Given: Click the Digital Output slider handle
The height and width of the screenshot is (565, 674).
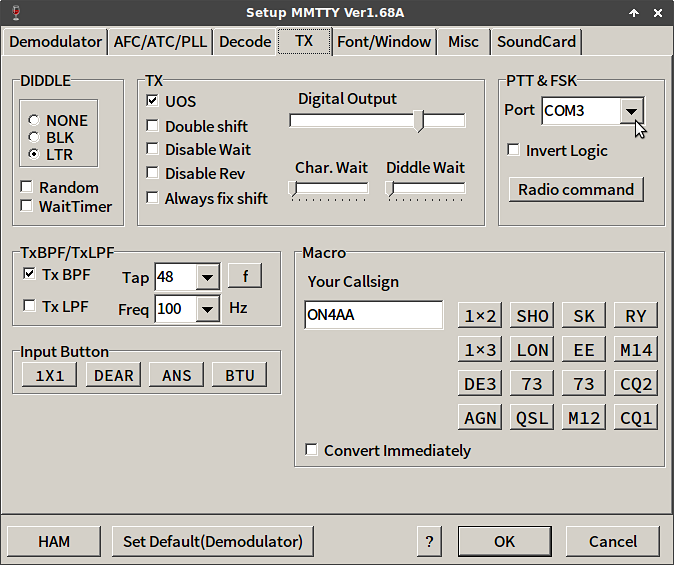Looking at the screenshot, I should (x=419, y=121).
